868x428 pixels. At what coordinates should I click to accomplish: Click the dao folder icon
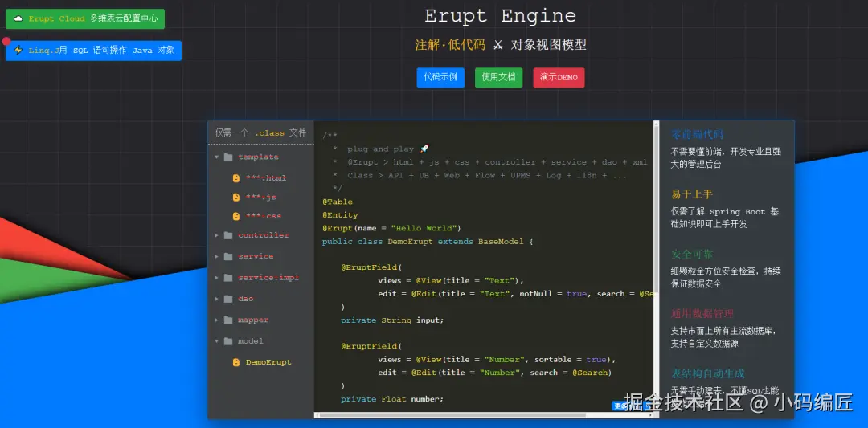pos(228,299)
